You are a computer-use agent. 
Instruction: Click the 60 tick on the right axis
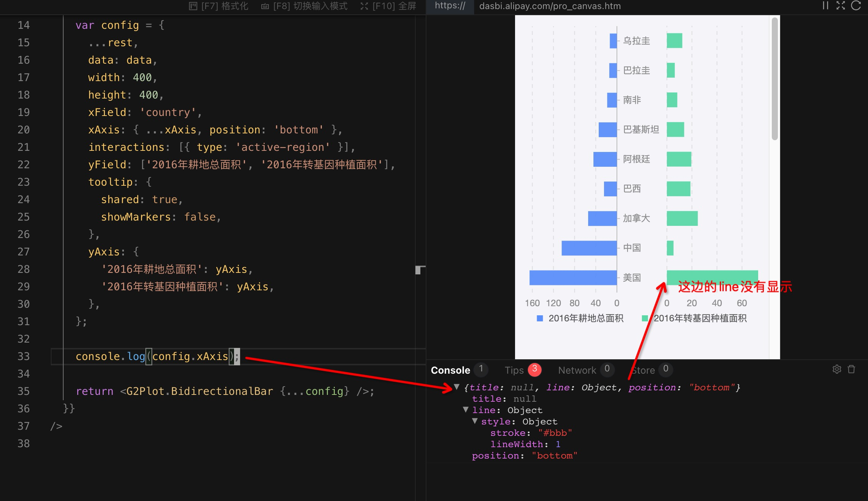(742, 303)
